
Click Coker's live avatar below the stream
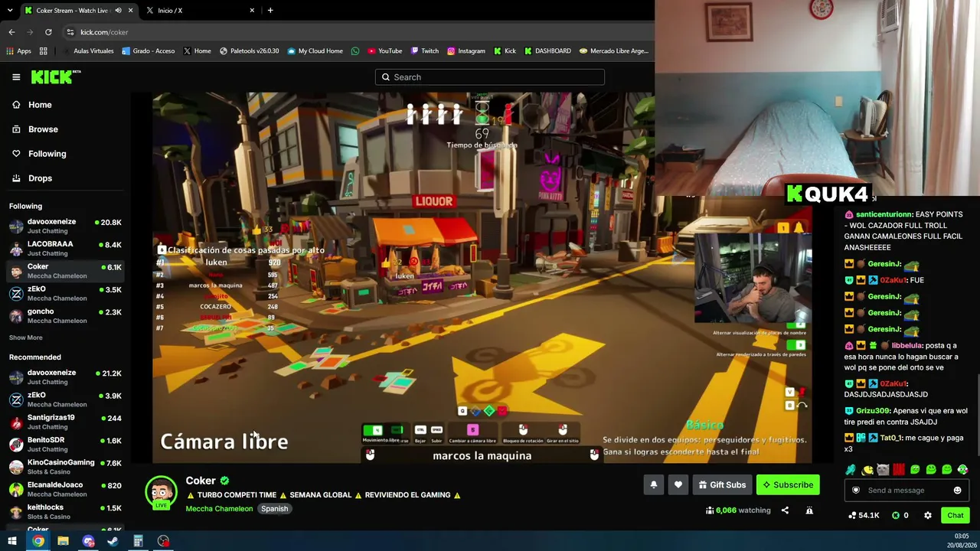[x=161, y=492]
